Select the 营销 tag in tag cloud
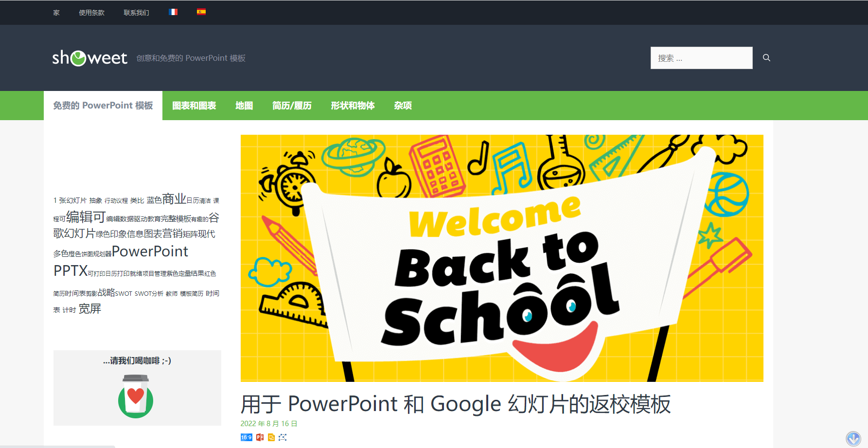868x448 pixels. tap(173, 233)
